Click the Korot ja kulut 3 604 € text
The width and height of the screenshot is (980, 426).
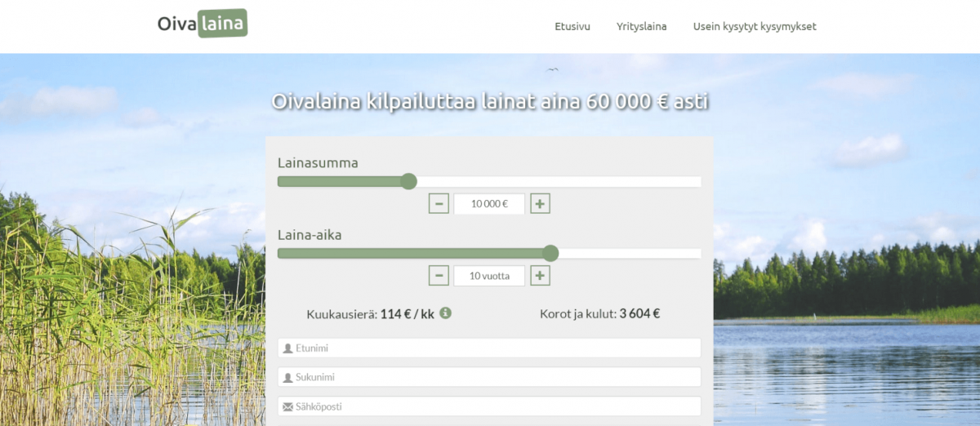click(x=600, y=313)
